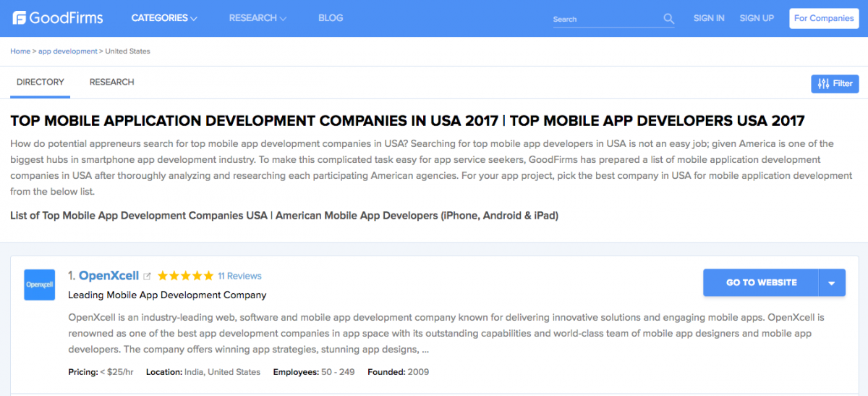Open the app development breadcrumb link

(x=67, y=51)
